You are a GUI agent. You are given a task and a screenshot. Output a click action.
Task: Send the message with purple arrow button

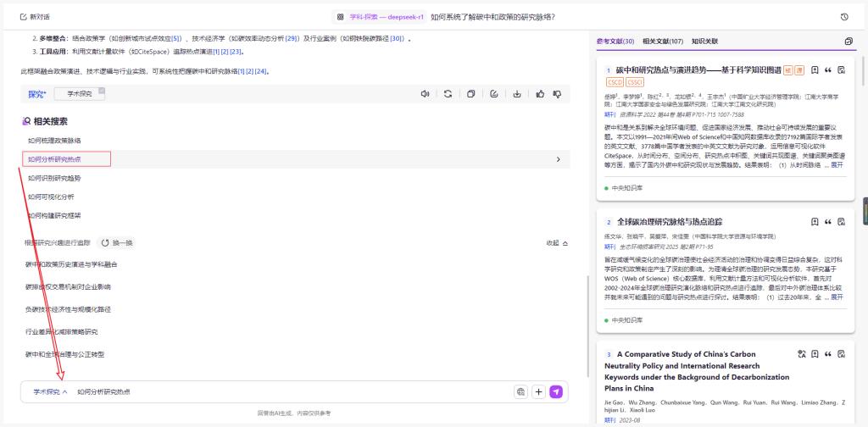[x=556, y=391]
